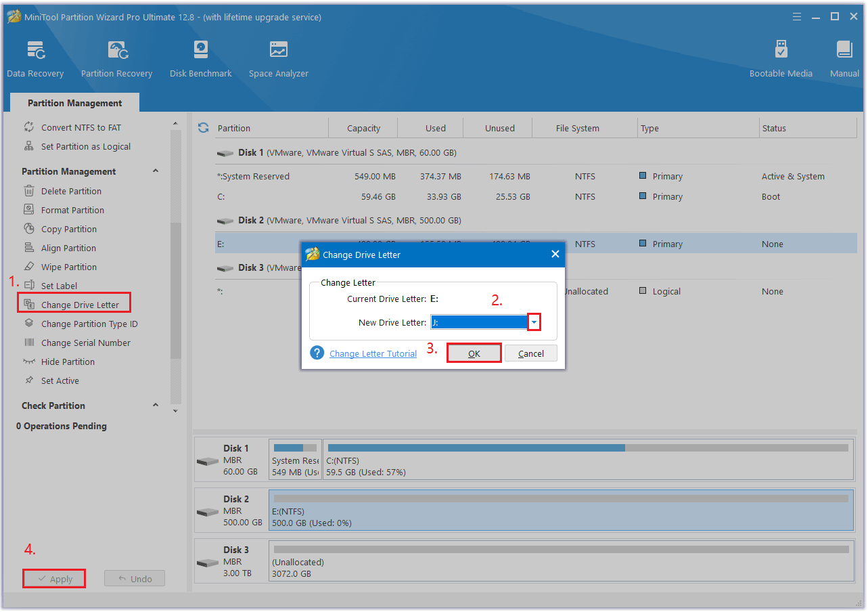The height and width of the screenshot is (612, 868).
Task: Click the Wipe Partition option
Action: click(69, 267)
